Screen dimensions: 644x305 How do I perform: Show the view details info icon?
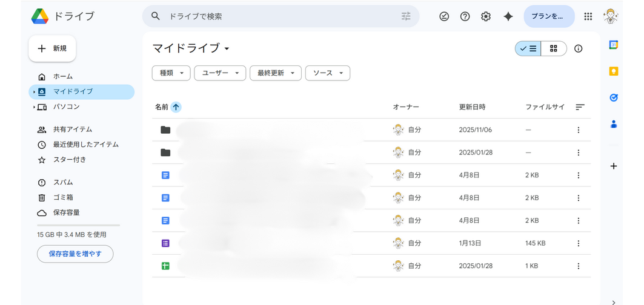578,48
